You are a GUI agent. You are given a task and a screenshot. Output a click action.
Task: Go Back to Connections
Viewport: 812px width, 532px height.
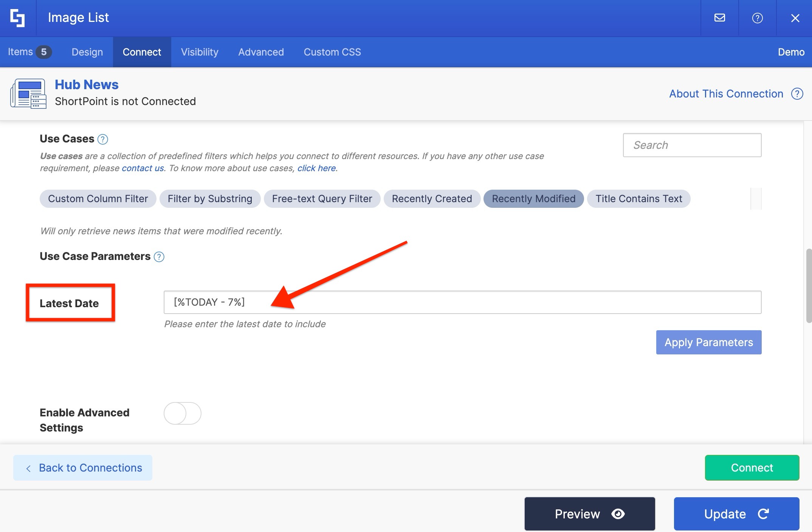83,468
